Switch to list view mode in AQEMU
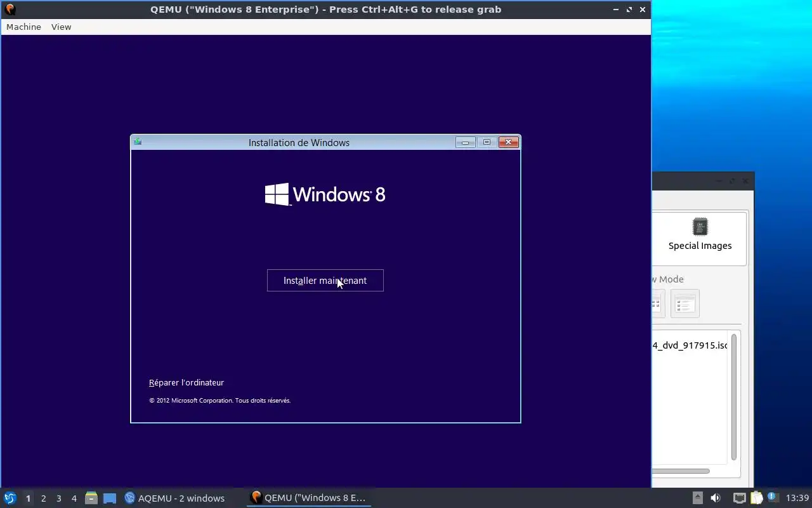This screenshot has height=508, width=812. (684, 304)
